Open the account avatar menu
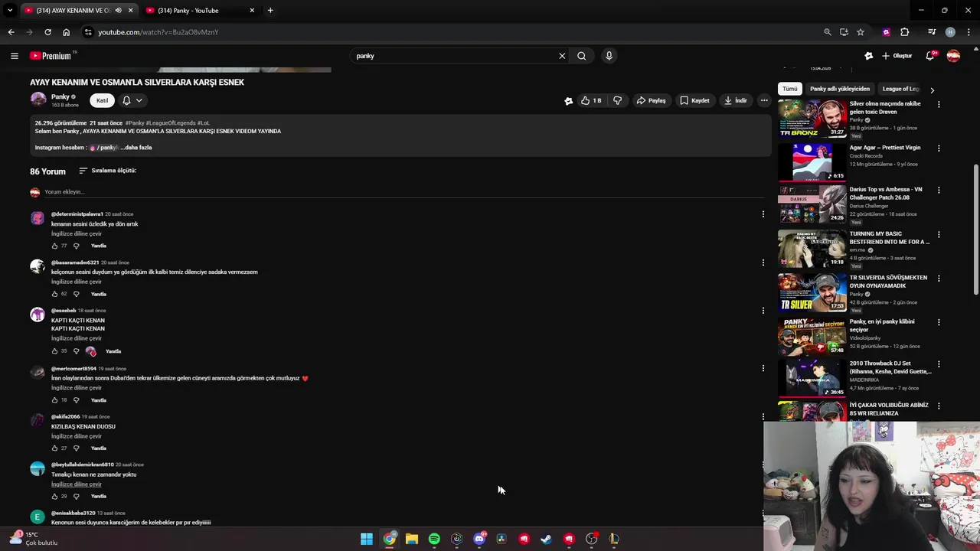 pos(953,56)
